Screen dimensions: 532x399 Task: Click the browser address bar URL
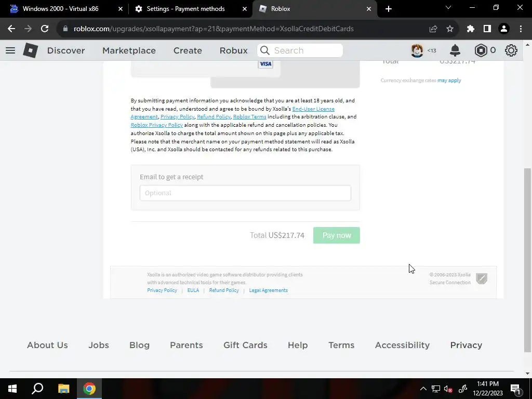214,29
